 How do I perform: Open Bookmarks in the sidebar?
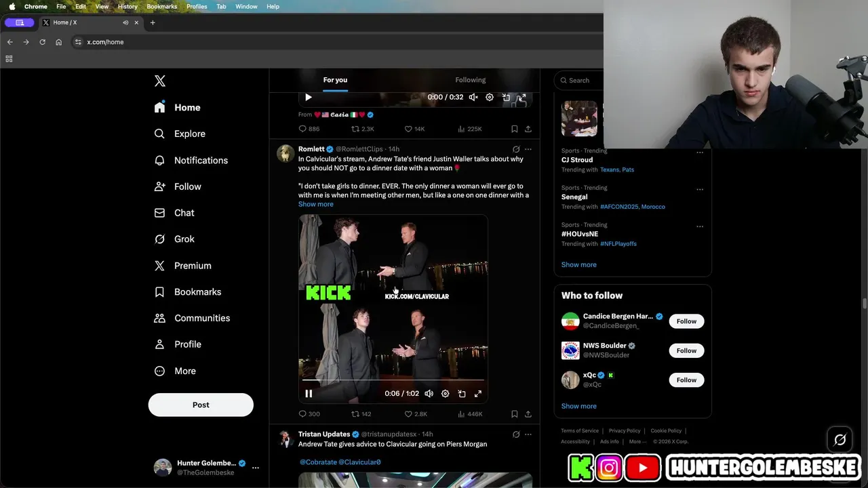[x=188, y=291]
